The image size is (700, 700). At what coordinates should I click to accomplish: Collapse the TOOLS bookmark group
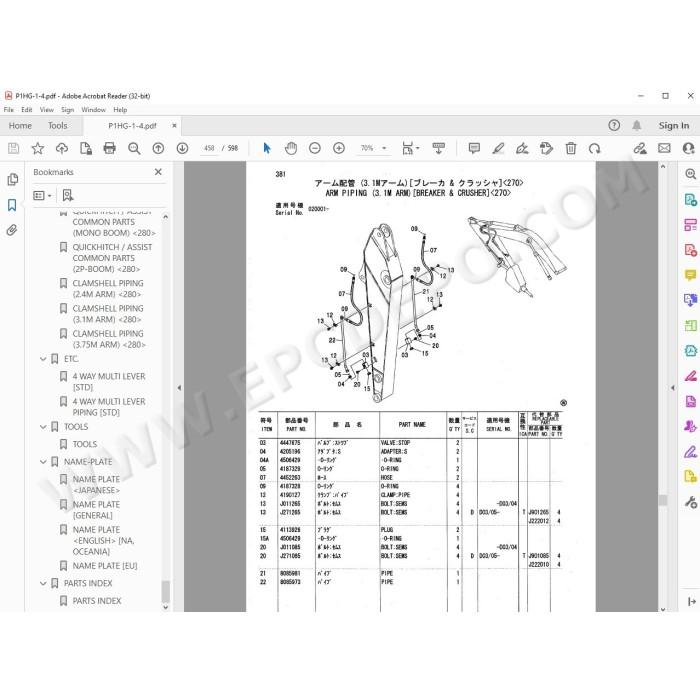pyautogui.click(x=43, y=427)
